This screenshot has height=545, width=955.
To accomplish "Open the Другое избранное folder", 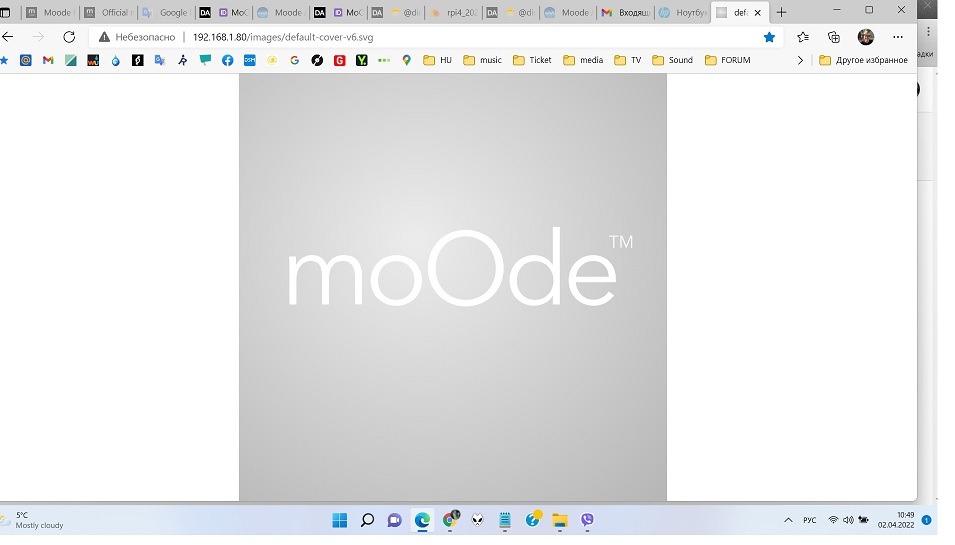I will point(863,60).
